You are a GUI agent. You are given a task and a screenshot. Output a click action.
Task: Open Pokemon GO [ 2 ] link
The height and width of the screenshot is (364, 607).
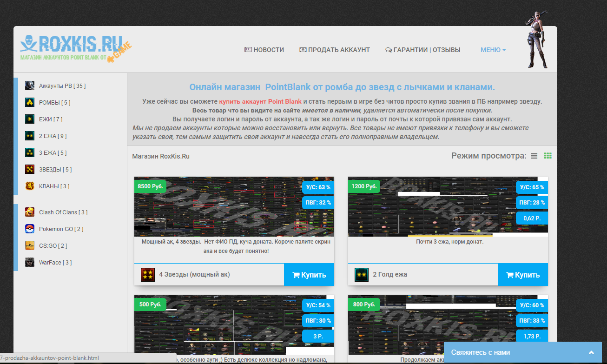(x=61, y=229)
